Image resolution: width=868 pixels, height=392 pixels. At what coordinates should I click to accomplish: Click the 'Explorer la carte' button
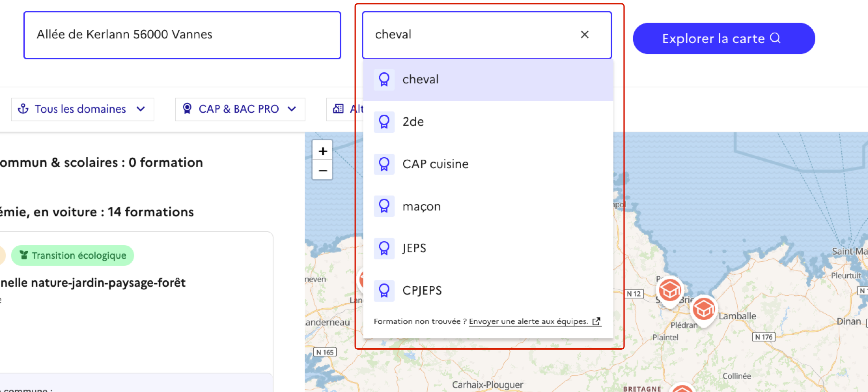[x=723, y=38]
